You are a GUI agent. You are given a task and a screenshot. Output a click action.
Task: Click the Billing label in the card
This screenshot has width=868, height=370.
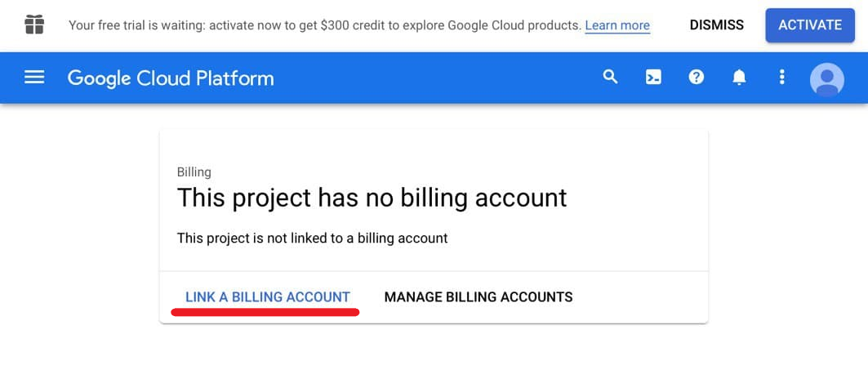(x=194, y=172)
